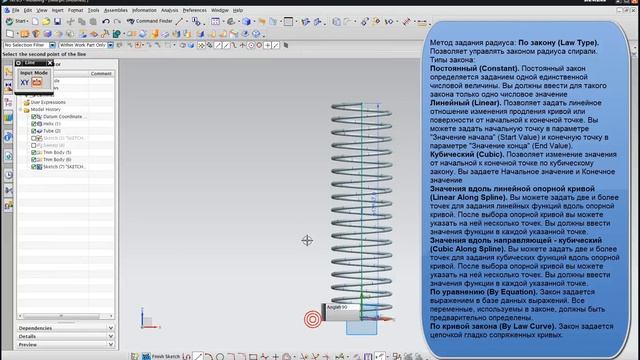640x360 pixels.
Task: Click Finish Sketch in the bottom toolbar
Action: (161, 356)
